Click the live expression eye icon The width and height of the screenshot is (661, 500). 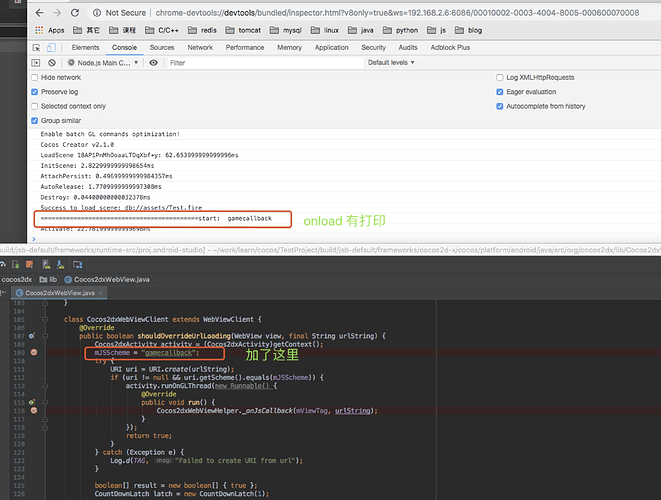tap(153, 62)
